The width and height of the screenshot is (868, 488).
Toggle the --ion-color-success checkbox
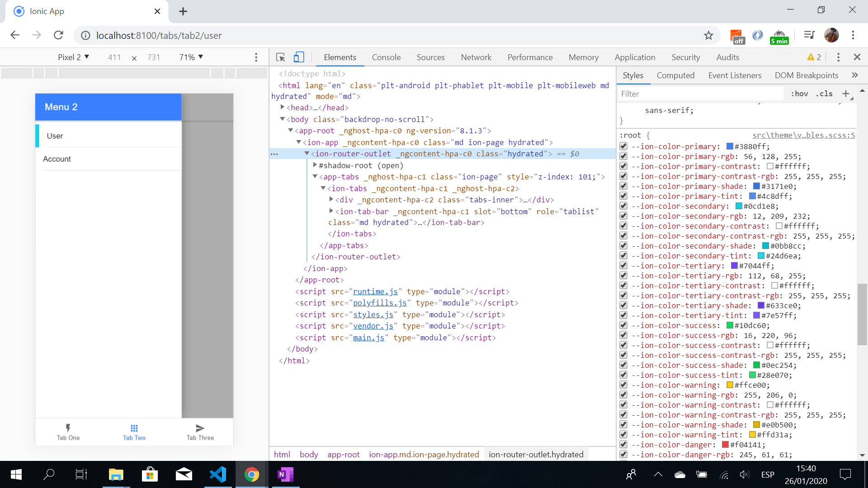624,325
